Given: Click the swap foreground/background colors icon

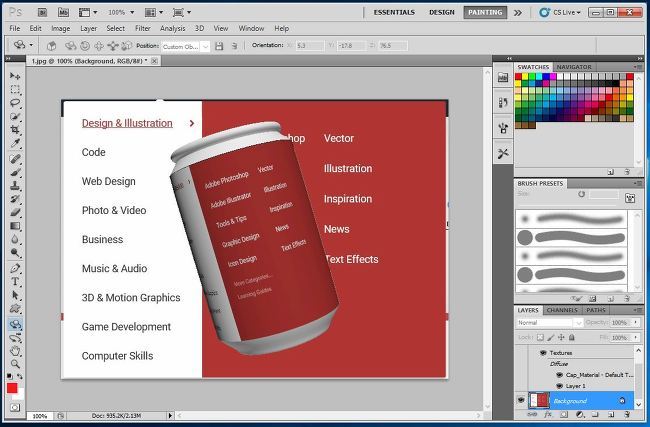Looking at the screenshot, I should tap(19, 376).
